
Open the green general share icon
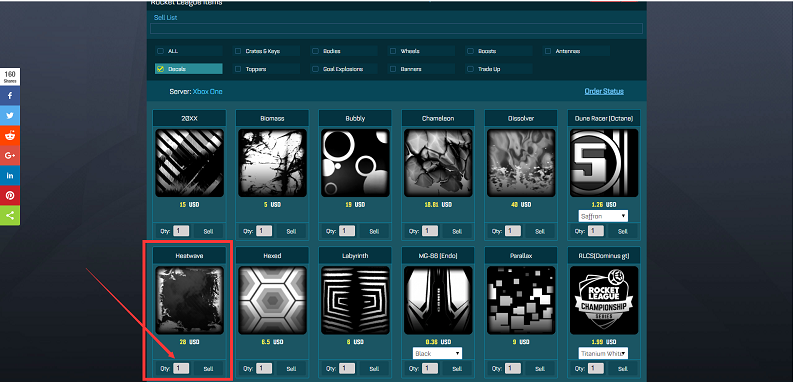tap(10, 216)
